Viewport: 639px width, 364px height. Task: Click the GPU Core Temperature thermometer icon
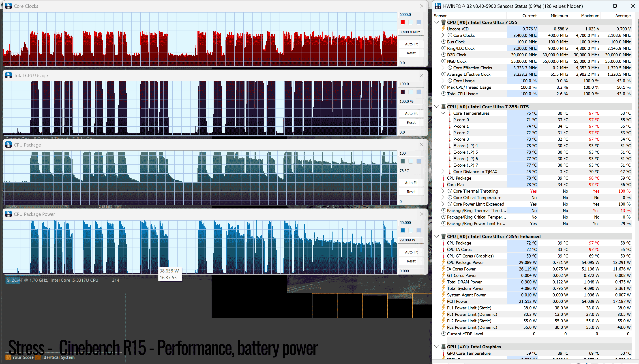pos(443,353)
